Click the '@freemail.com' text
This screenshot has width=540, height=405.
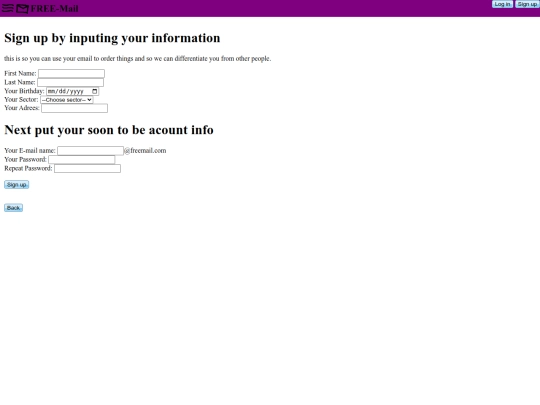pos(145,151)
